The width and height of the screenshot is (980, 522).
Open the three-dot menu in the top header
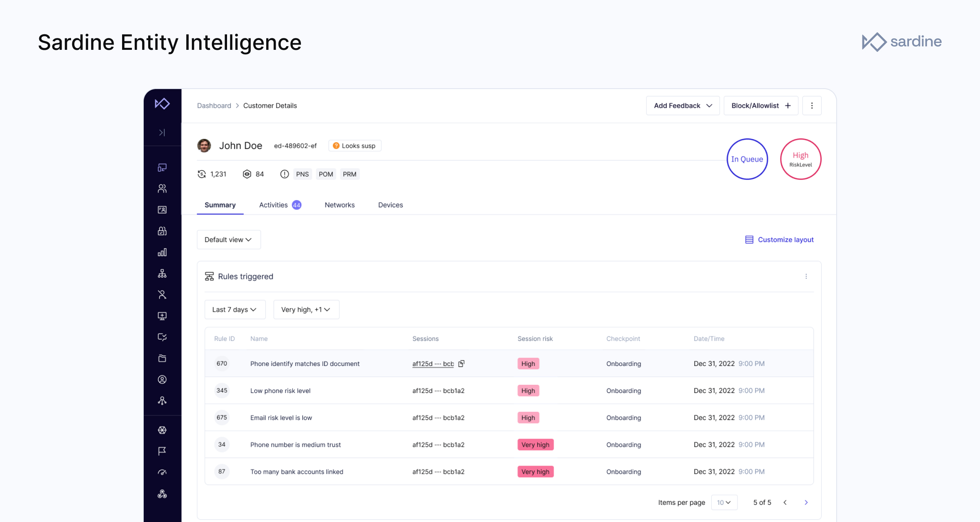tap(812, 106)
